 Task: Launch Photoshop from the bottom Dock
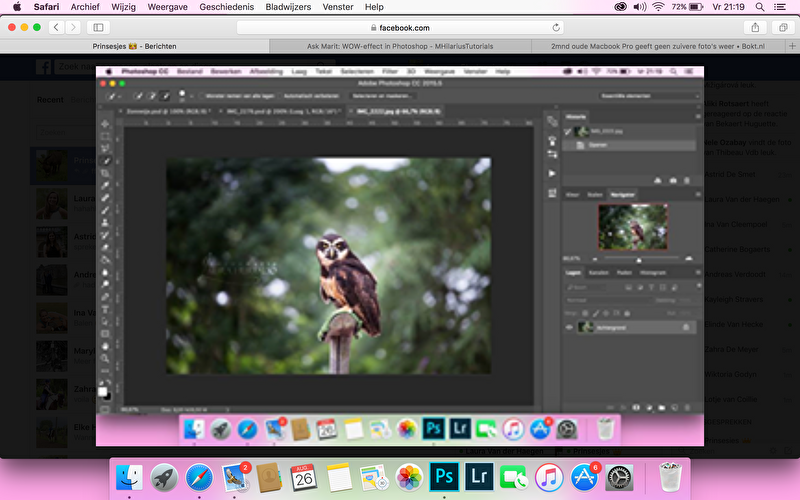443,477
